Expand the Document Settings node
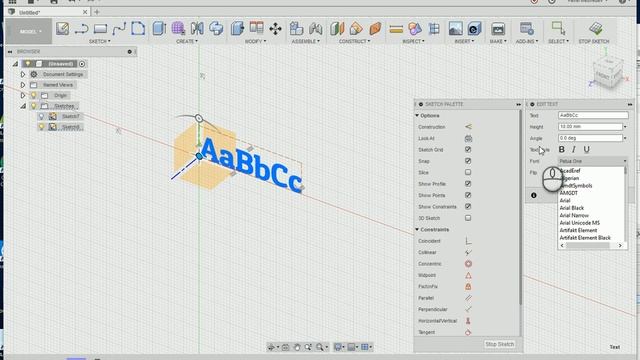 pyautogui.click(x=23, y=74)
